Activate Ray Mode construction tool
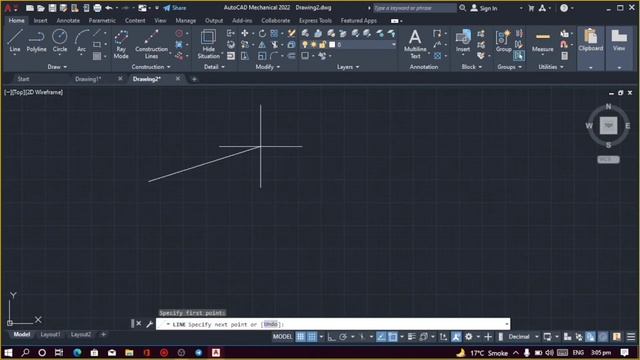Viewport: 640px width, 360px height. [x=121, y=44]
